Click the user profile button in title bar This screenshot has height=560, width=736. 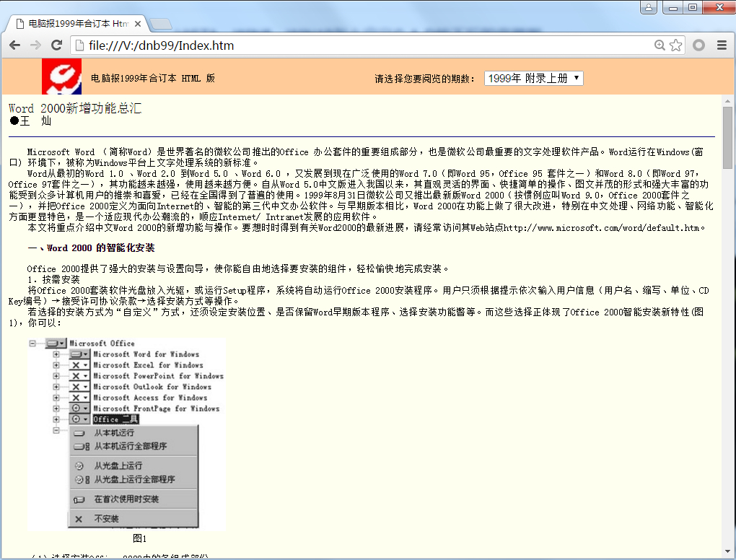click(648, 7)
